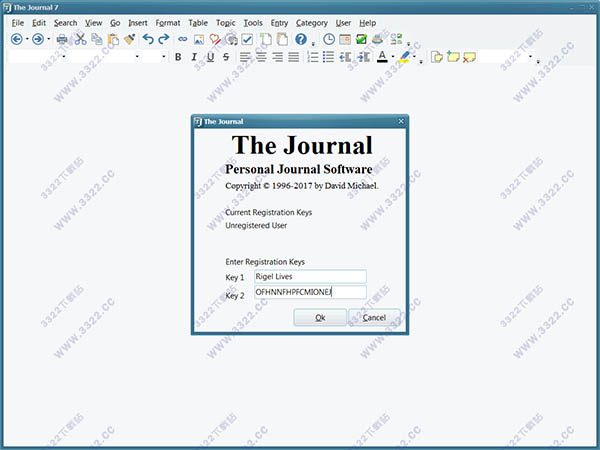The image size is (600, 450).
Task: Open the Tools menu
Action: tap(253, 23)
